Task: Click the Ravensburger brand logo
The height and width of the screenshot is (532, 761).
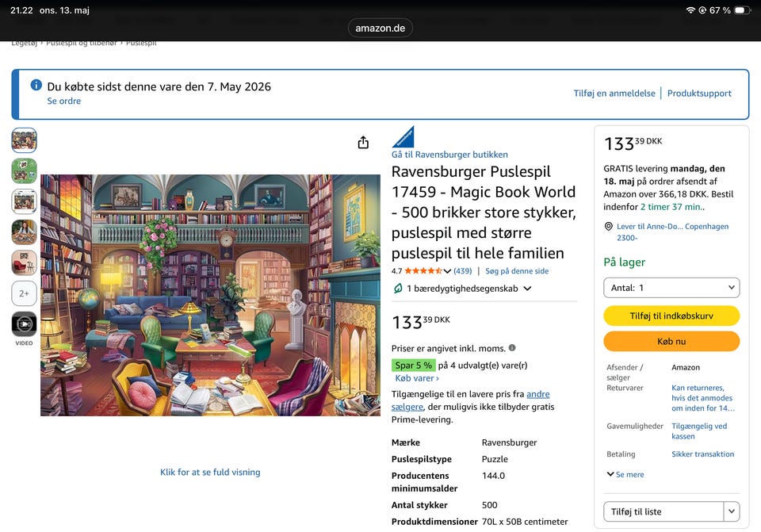Action: pos(403,137)
